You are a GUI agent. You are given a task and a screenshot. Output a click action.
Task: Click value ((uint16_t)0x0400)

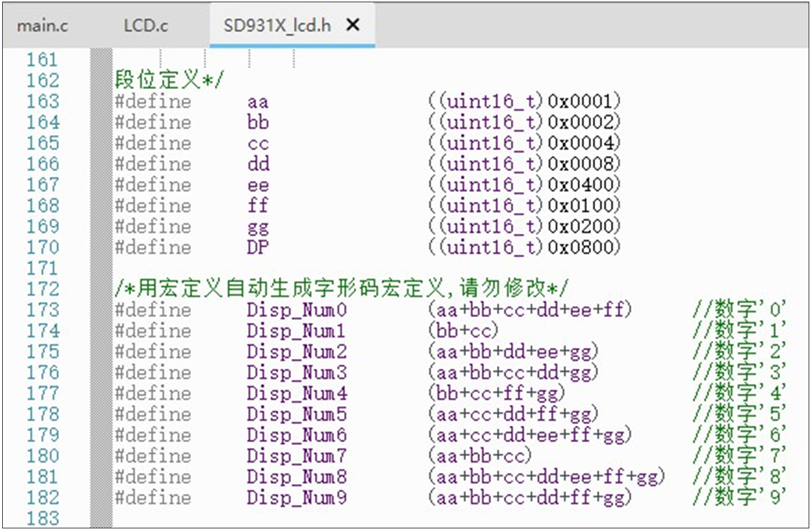(524, 184)
